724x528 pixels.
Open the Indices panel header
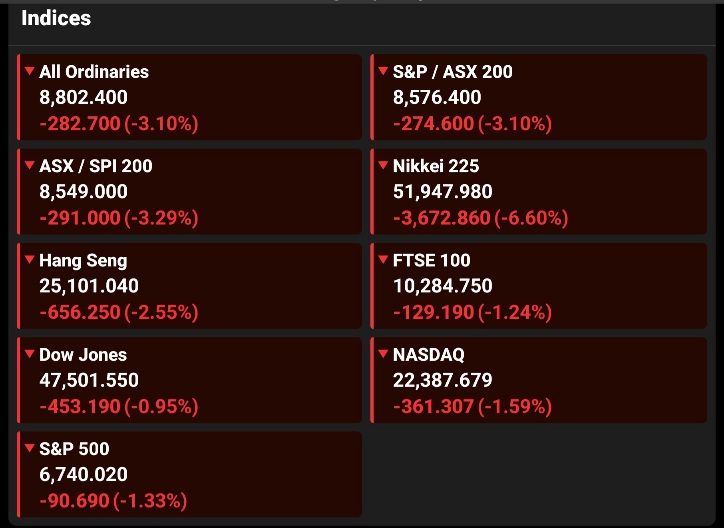click(x=56, y=18)
